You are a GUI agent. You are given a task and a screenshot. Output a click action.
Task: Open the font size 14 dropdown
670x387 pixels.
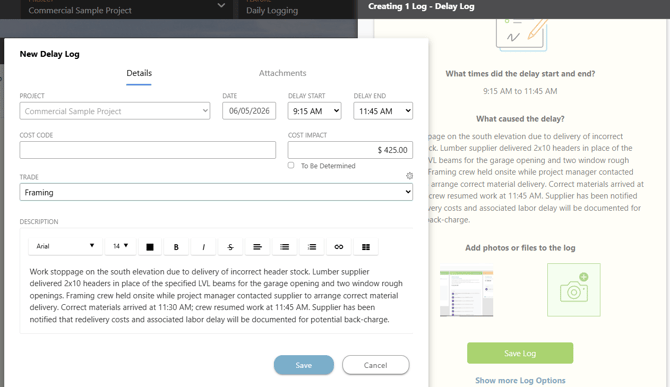coord(120,246)
